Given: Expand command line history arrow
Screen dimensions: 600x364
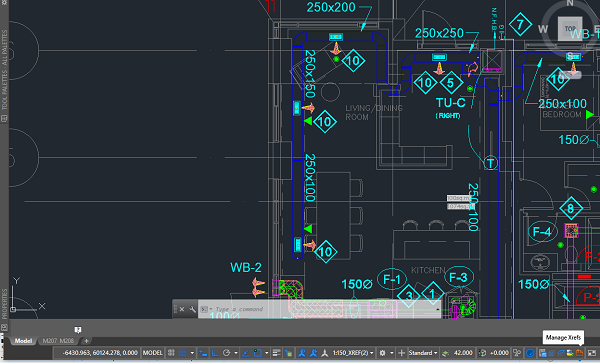Looking at the screenshot, I should point(437,309).
